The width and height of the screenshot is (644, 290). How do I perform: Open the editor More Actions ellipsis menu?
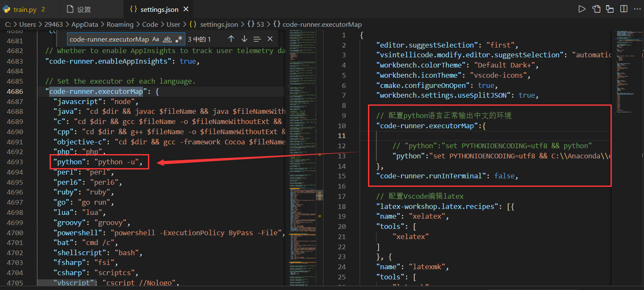[637, 8]
